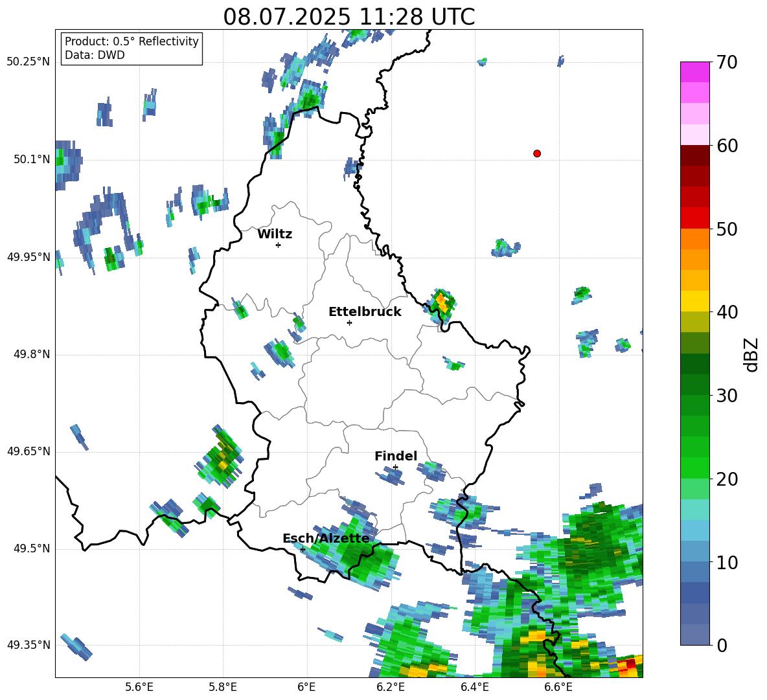The height and width of the screenshot is (700, 767).
Task: Click the Ettelbruck city label
Action: 365,312
